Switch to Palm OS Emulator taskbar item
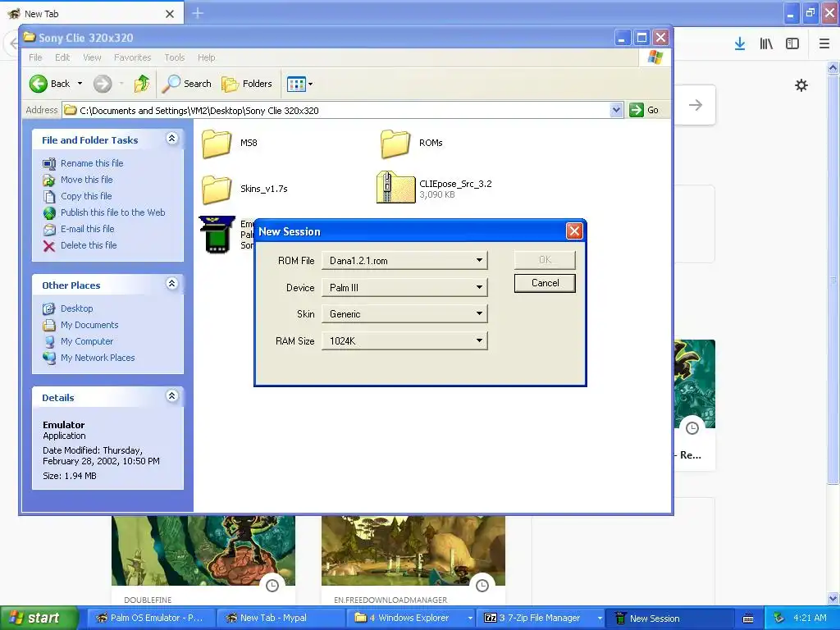840x630 pixels. [x=150, y=618]
